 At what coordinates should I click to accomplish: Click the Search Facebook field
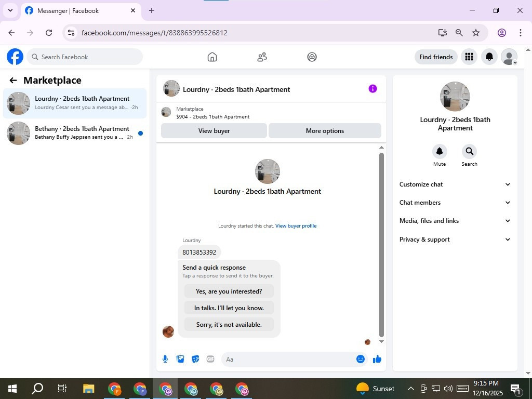[x=85, y=57]
